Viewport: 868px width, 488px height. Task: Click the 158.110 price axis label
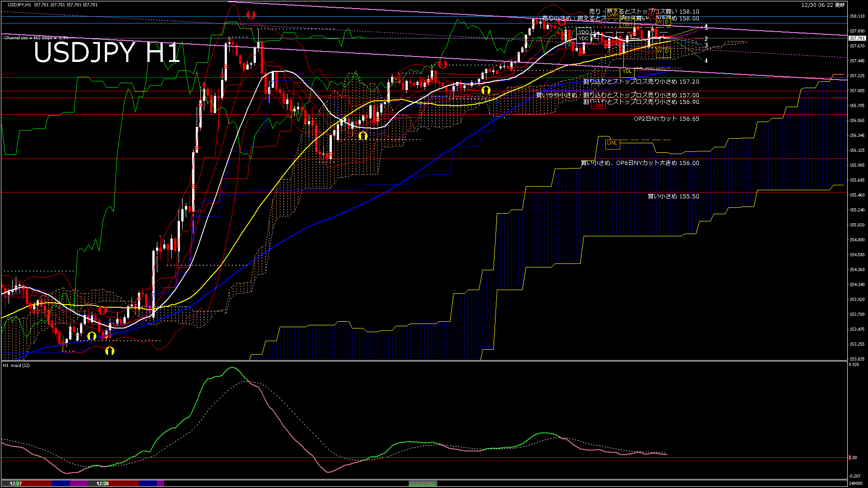[x=857, y=16]
